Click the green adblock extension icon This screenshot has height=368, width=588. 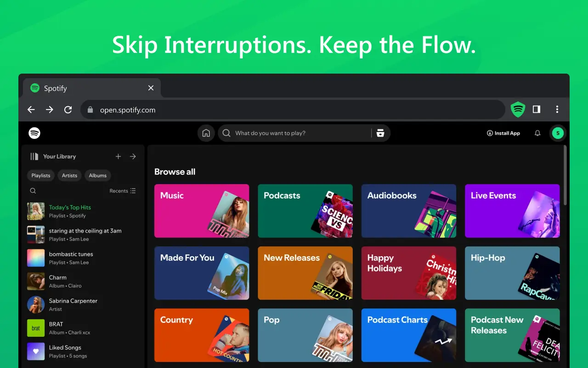pyautogui.click(x=518, y=109)
